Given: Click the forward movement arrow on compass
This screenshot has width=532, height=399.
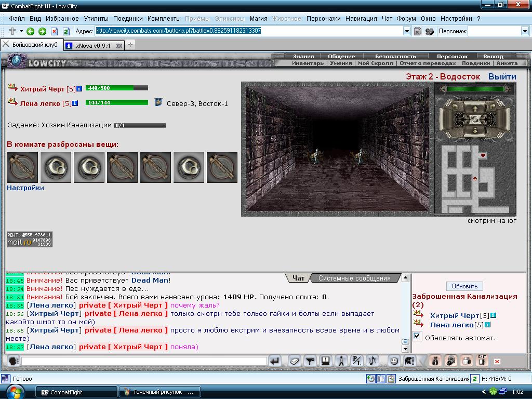Looking at the screenshot, I should coord(475,109).
